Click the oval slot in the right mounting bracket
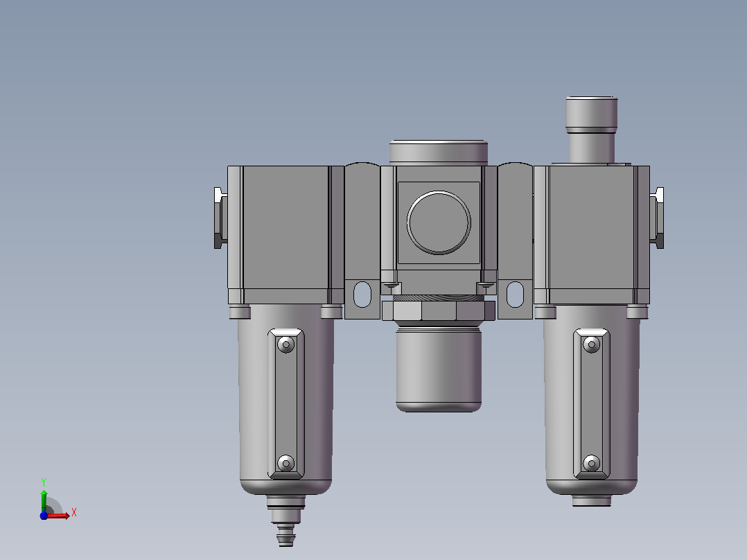This screenshot has width=747, height=560. [515, 294]
